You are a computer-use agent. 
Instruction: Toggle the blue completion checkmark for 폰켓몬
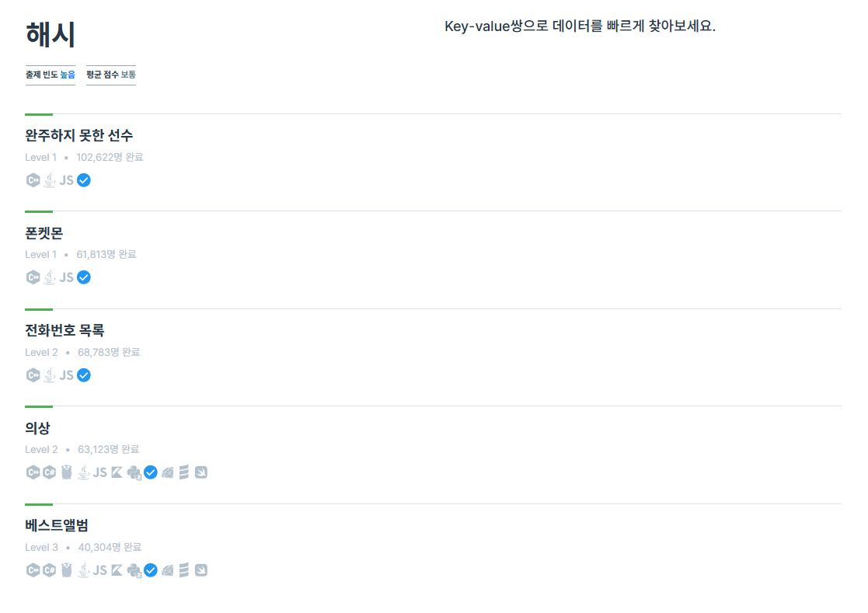pos(83,277)
